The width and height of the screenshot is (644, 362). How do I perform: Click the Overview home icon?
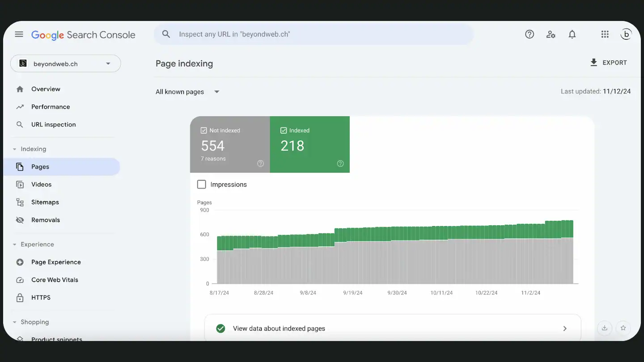[20, 89]
